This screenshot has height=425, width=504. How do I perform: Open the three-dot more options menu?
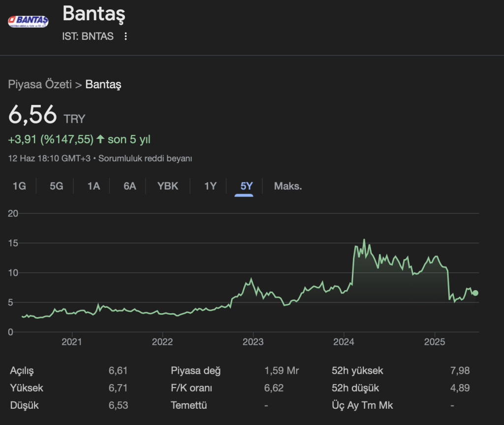126,36
